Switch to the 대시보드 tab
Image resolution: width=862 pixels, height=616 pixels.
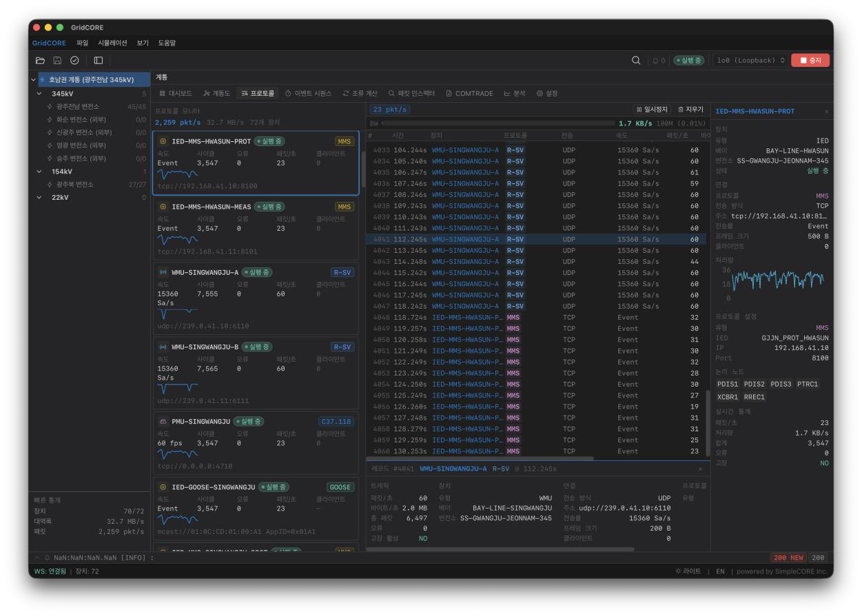click(x=176, y=93)
